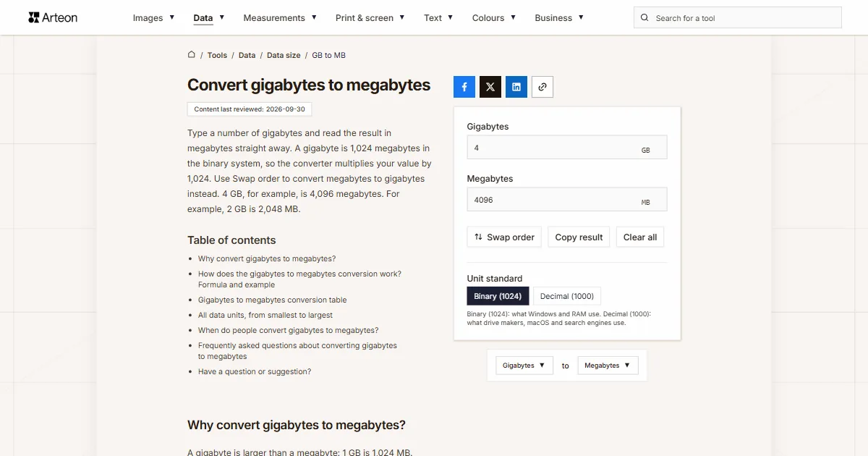Go to the home breadcrumb icon
The image size is (868, 456).
pos(192,54)
